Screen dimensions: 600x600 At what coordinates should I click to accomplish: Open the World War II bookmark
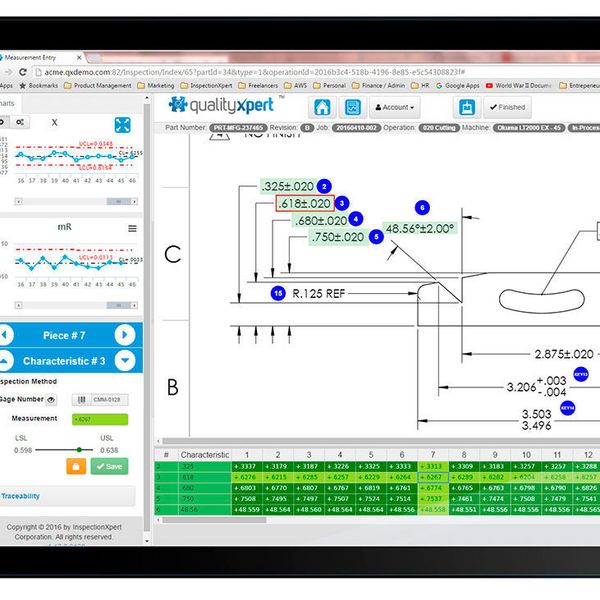pyautogui.click(x=519, y=85)
